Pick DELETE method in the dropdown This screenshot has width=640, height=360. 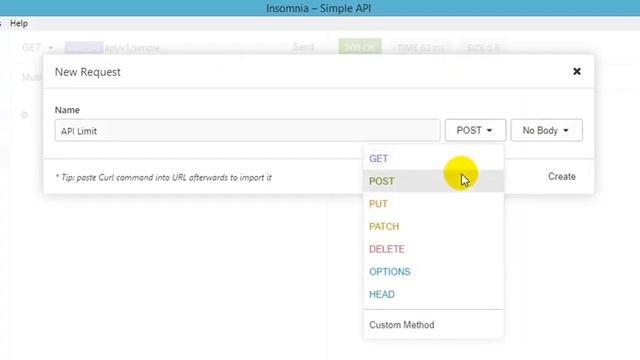click(x=433, y=249)
